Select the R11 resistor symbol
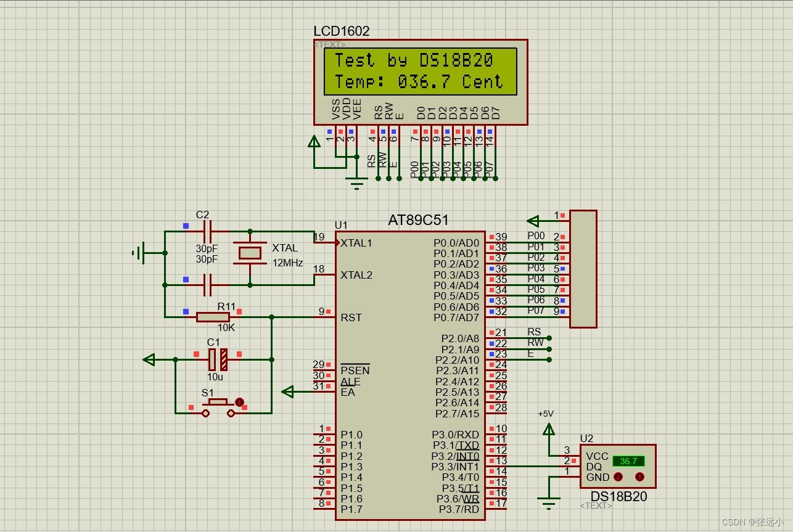This screenshot has width=793, height=532. click(213, 317)
